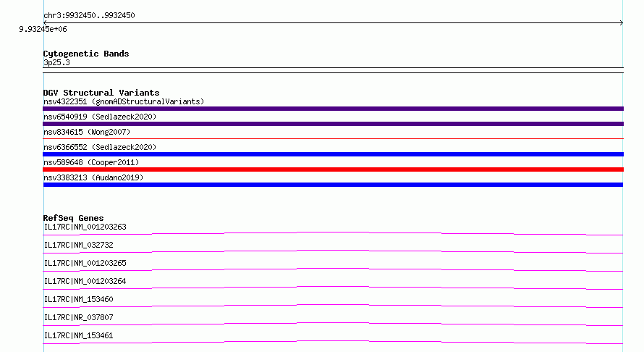Open IL17RC|NM_001203263 transcript label

coord(85,227)
